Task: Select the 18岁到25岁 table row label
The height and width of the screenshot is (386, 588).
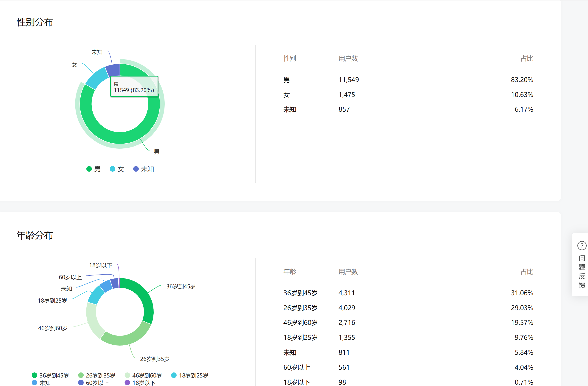Action: pos(300,338)
